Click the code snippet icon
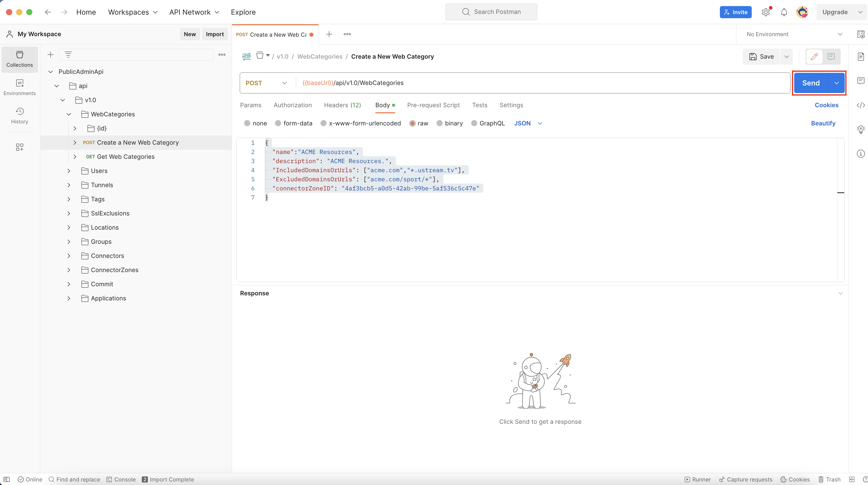868x485 pixels. click(x=861, y=105)
